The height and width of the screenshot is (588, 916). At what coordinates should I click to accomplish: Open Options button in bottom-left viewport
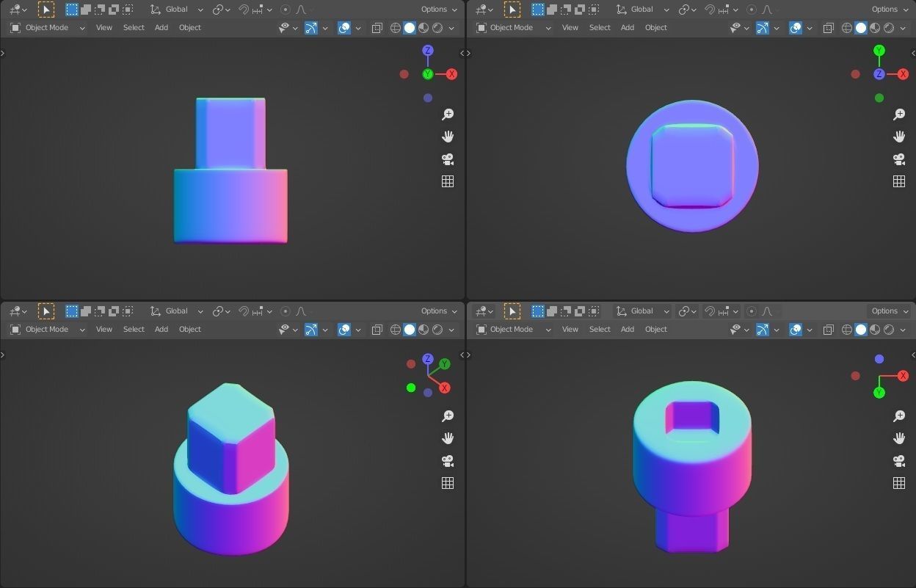tap(439, 311)
